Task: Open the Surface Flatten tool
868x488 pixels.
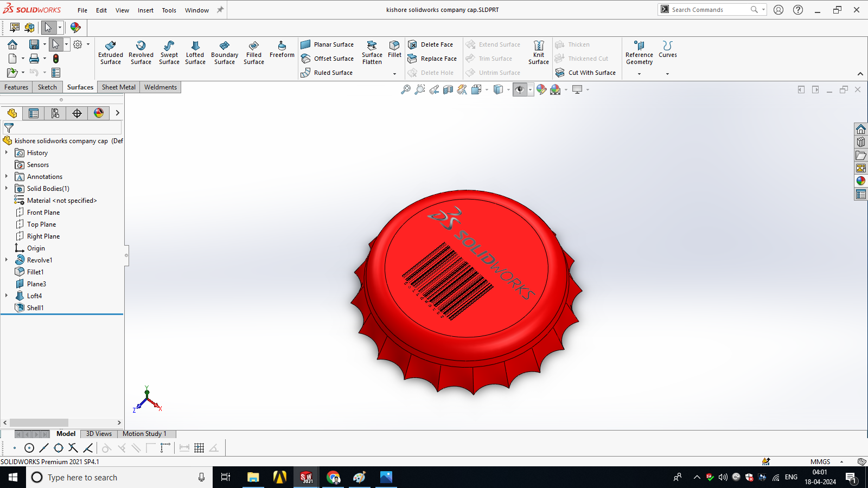Action: [x=372, y=53]
